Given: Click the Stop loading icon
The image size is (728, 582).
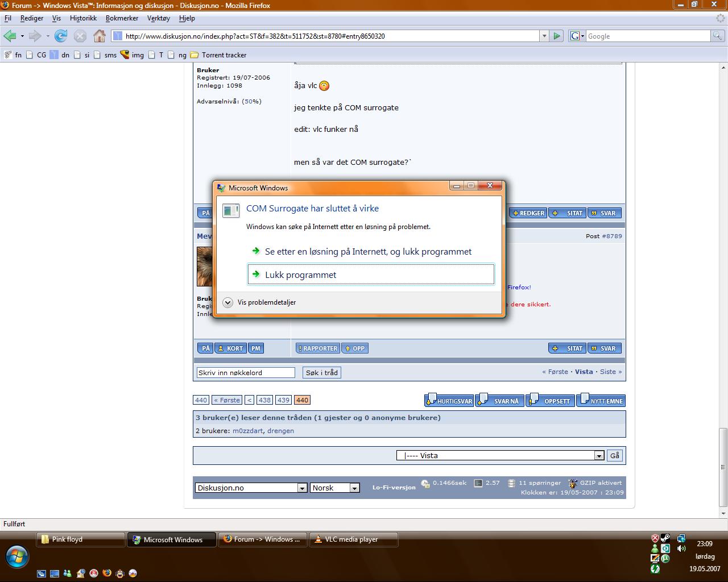Looking at the screenshot, I should click(80, 36).
